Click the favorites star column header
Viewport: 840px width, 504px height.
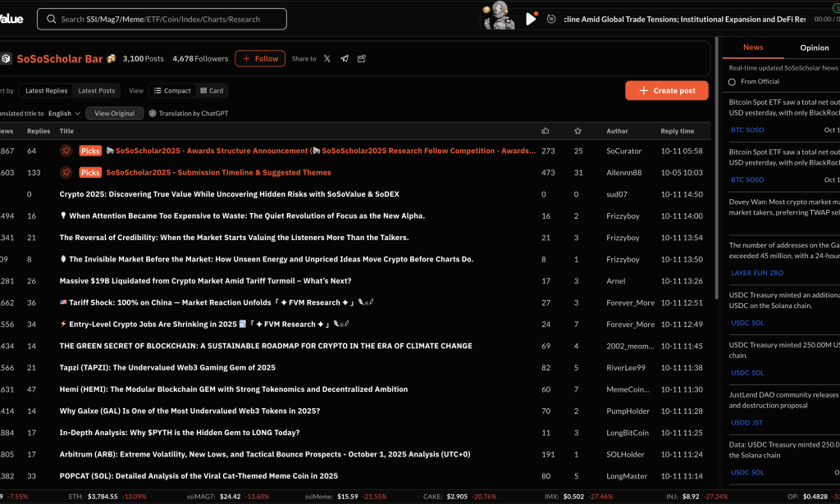click(x=577, y=131)
